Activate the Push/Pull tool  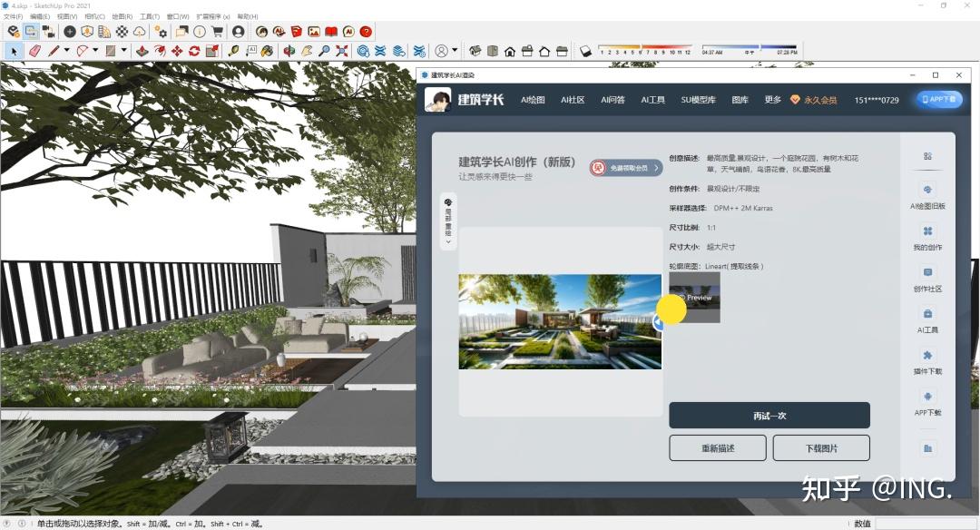point(142,51)
